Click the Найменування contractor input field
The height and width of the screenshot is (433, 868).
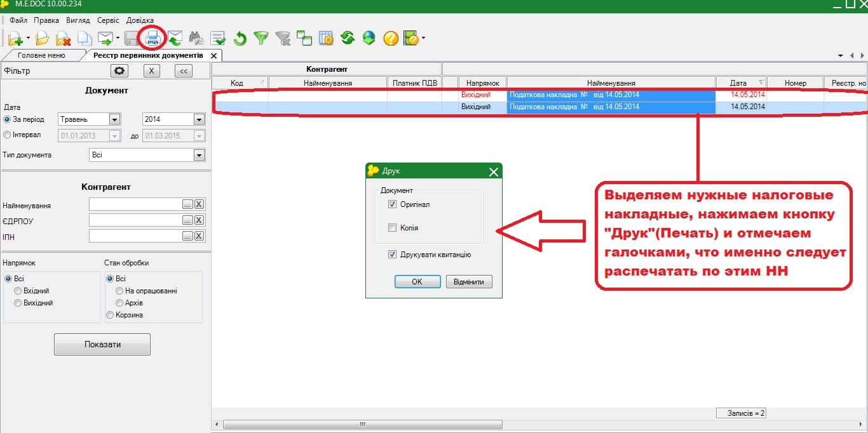pos(135,204)
